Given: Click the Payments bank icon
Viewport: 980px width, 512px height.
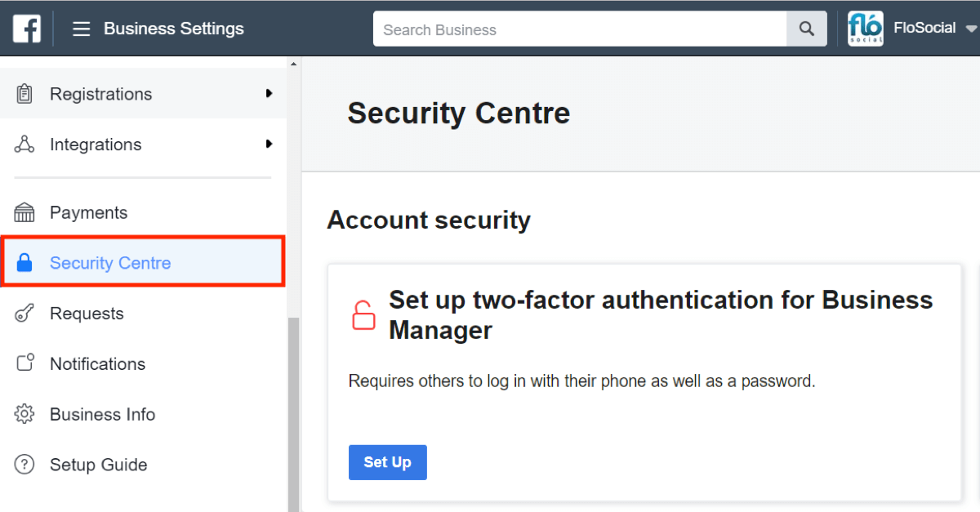Looking at the screenshot, I should (24, 212).
